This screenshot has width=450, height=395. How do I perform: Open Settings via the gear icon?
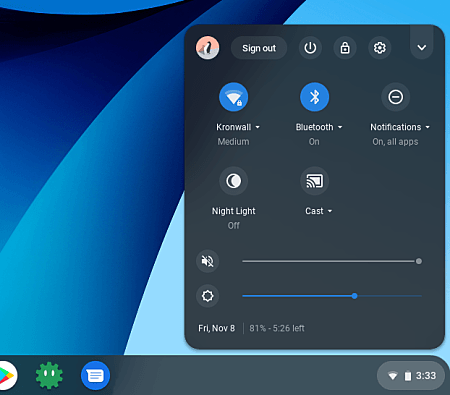point(380,48)
